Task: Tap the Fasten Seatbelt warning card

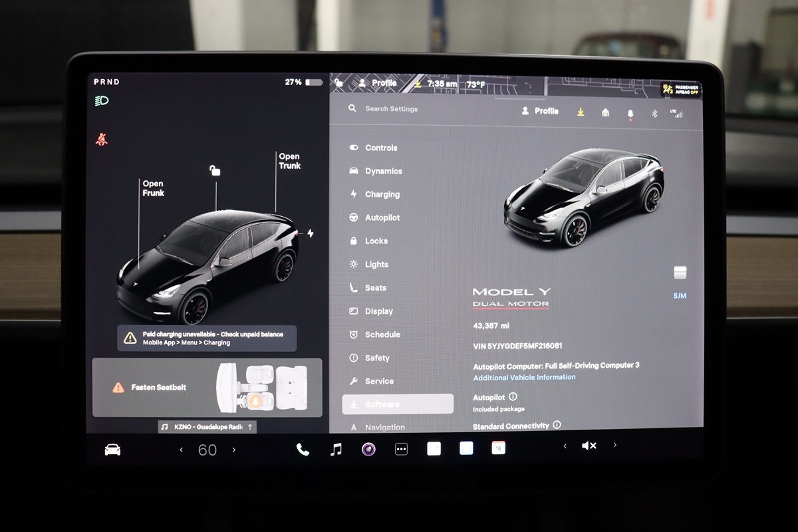Action: 207,388
